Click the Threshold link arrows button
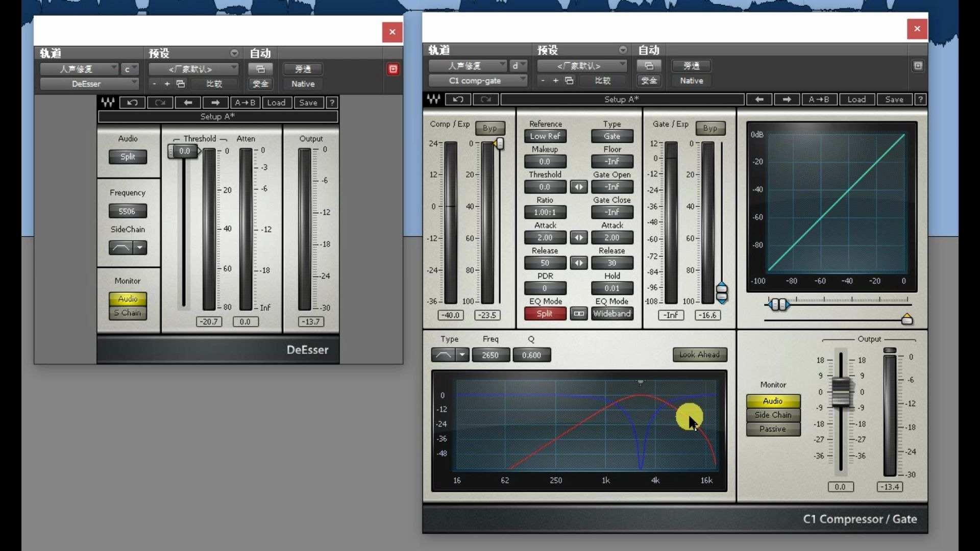This screenshot has height=551, width=980. click(578, 187)
